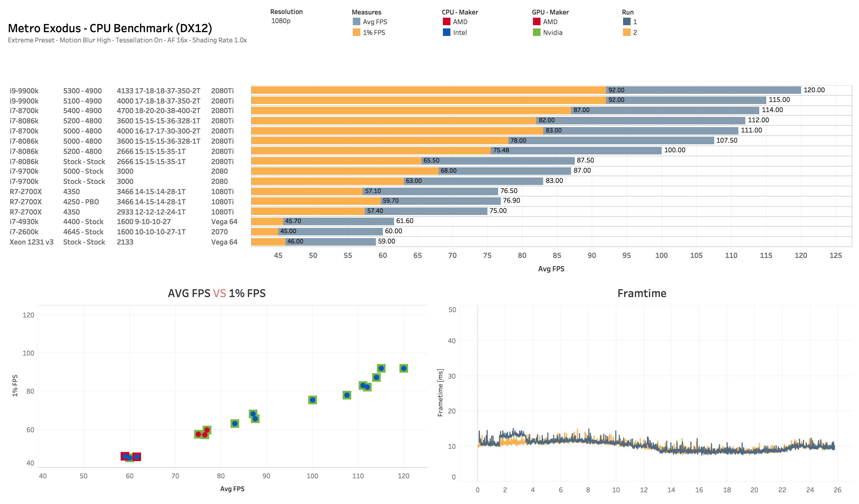Select the scatter point at 100 Avg FPS
Image resolution: width=859 pixels, height=504 pixels.
pos(312,400)
